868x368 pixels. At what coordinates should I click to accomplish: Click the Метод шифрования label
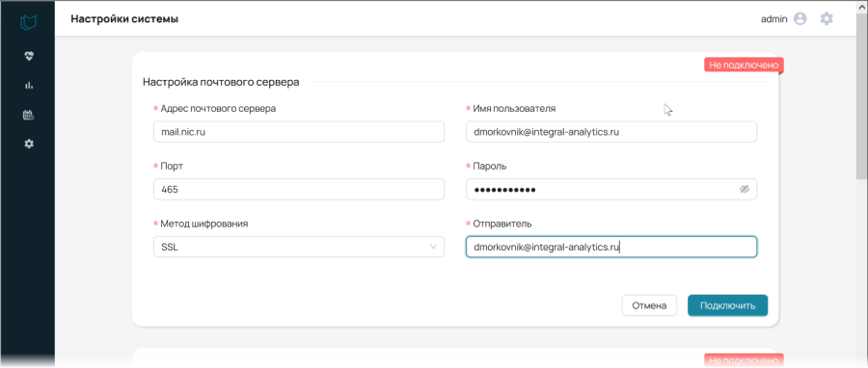[x=204, y=223]
